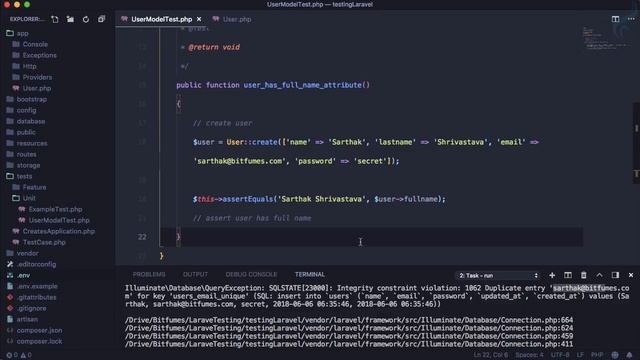Refresh the Explorer file tree
The width and height of the screenshot is (640, 360).
pyautogui.click(x=86, y=19)
